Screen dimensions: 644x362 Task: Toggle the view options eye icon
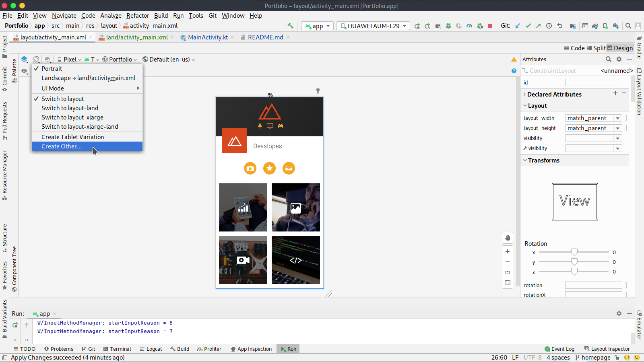pos(25,71)
